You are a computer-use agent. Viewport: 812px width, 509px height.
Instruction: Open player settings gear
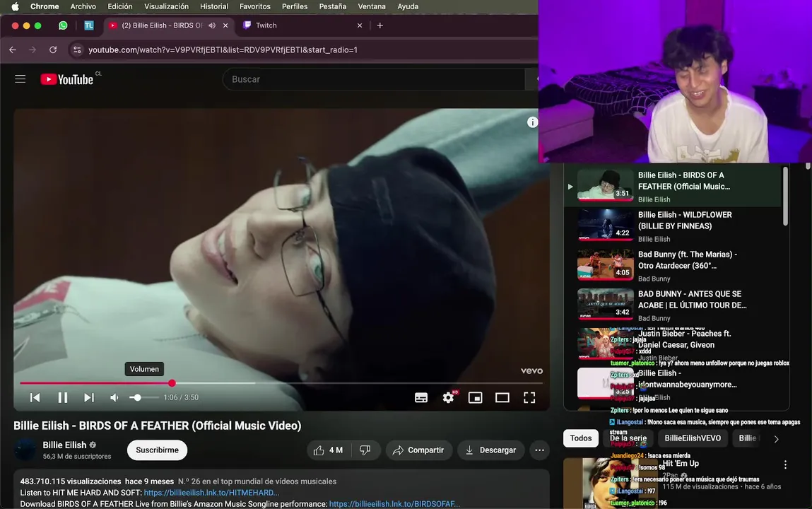point(449,397)
